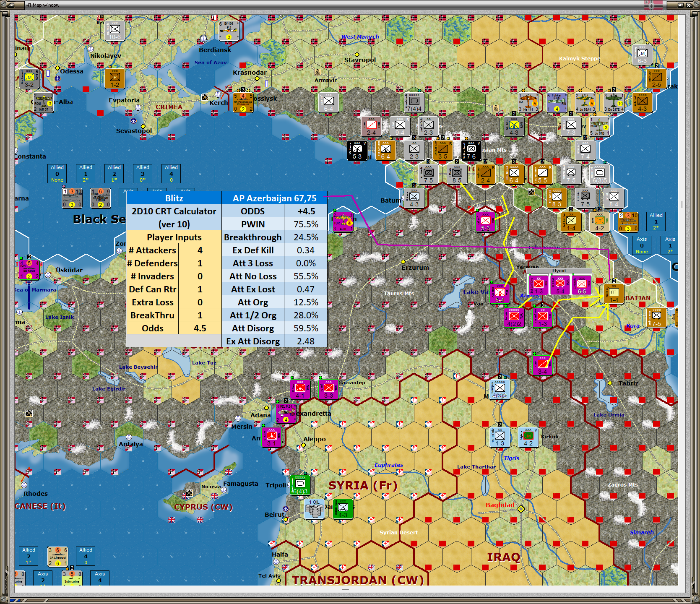Click the Aleppo city label

(315, 439)
